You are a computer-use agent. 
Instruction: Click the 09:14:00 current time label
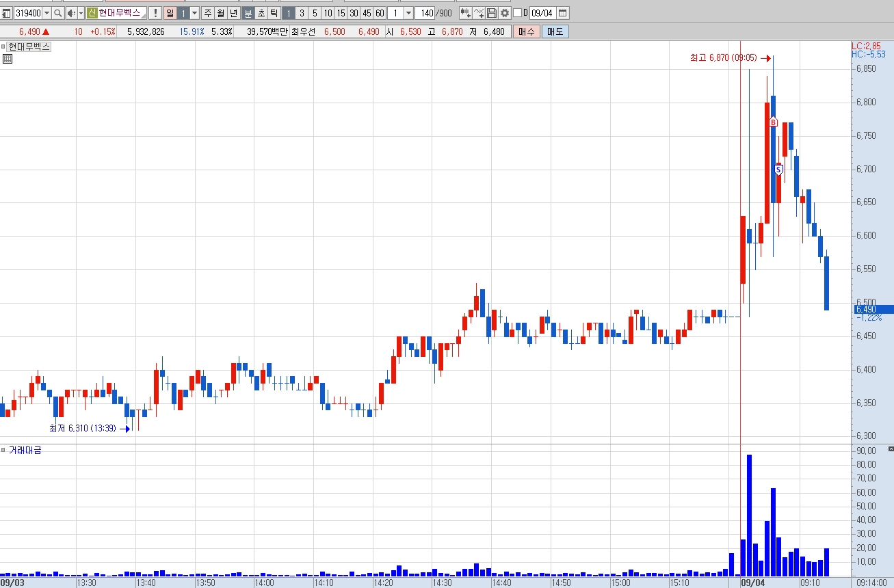pos(871,583)
